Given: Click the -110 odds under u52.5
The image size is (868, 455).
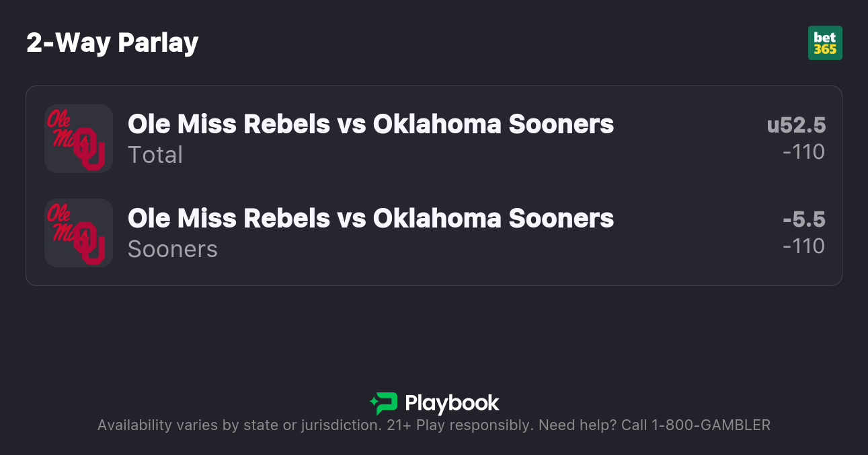Looking at the screenshot, I should point(803,152).
